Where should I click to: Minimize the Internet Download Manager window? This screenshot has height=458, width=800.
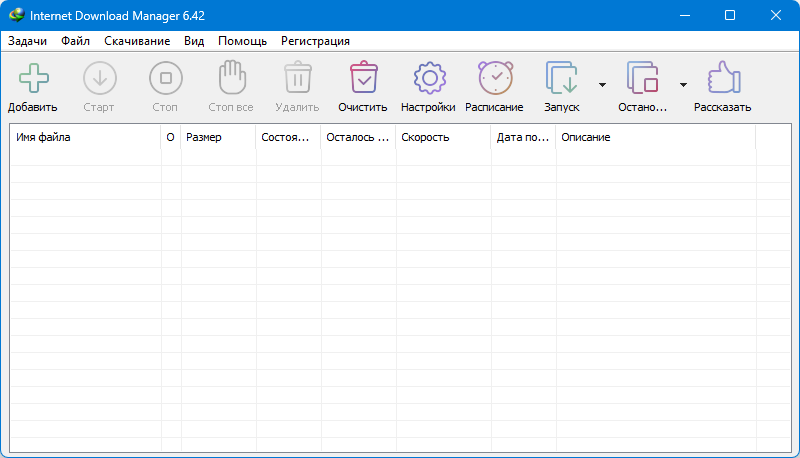coord(685,15)
